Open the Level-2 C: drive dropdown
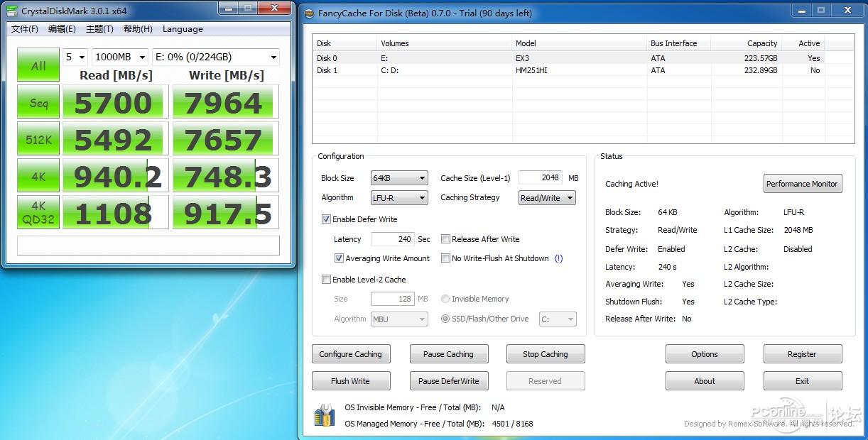Image resolution: width=868 pixels, height=440 pixels. pos(558,319)
